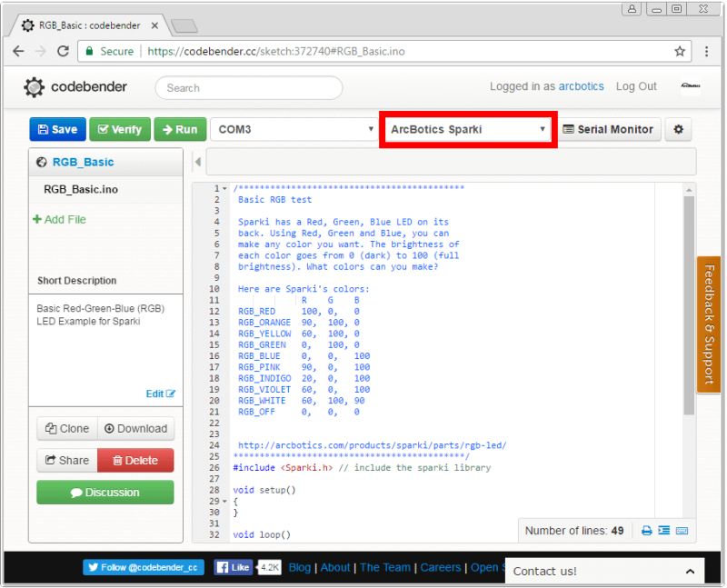Open the Careers footer link
727x588 pixels.
point(441,567)
